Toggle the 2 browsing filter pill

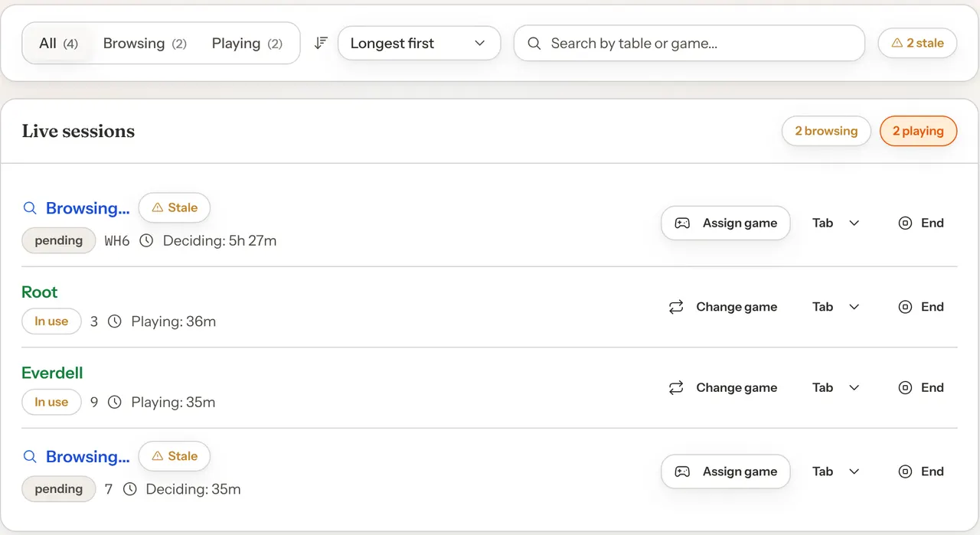(826, 131)
